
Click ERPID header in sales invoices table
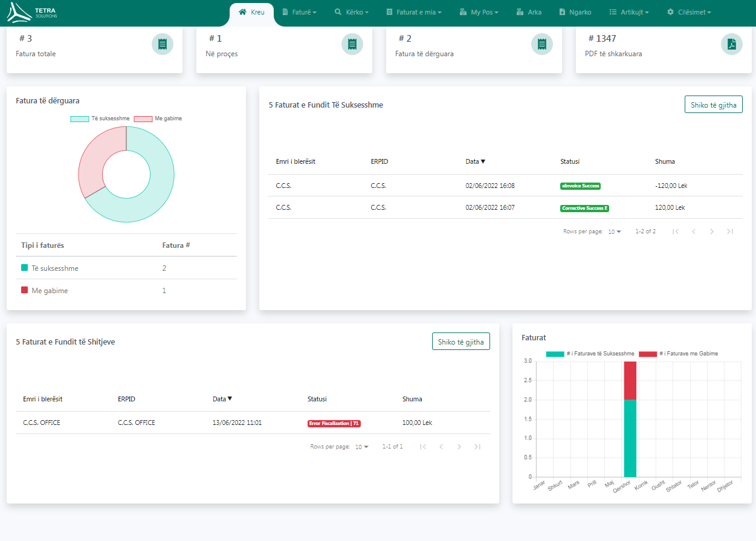pyautogui.click(x=126, y=399)
